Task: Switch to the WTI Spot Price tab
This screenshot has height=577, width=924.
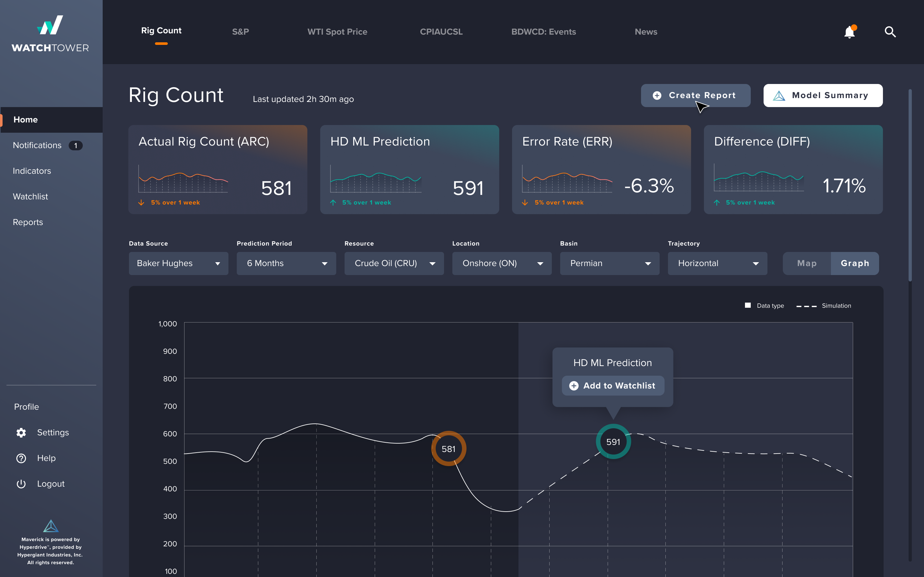Action: pos(338,32)
